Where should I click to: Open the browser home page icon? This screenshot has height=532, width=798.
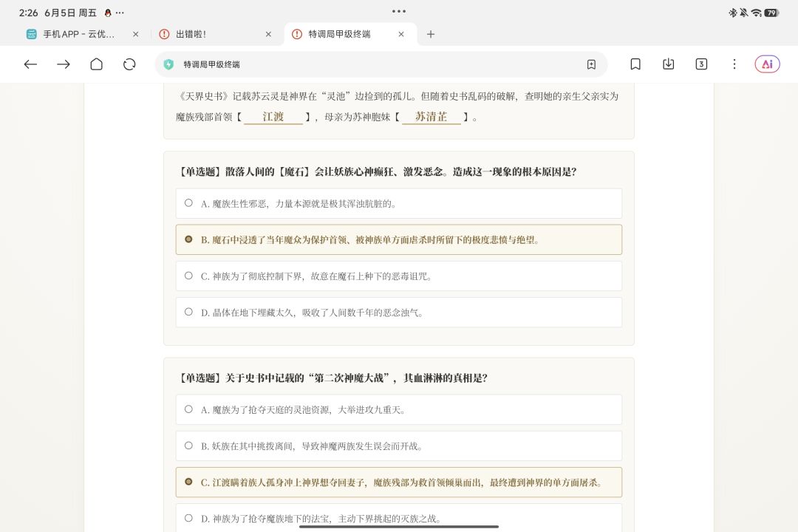tap(96, 64)
